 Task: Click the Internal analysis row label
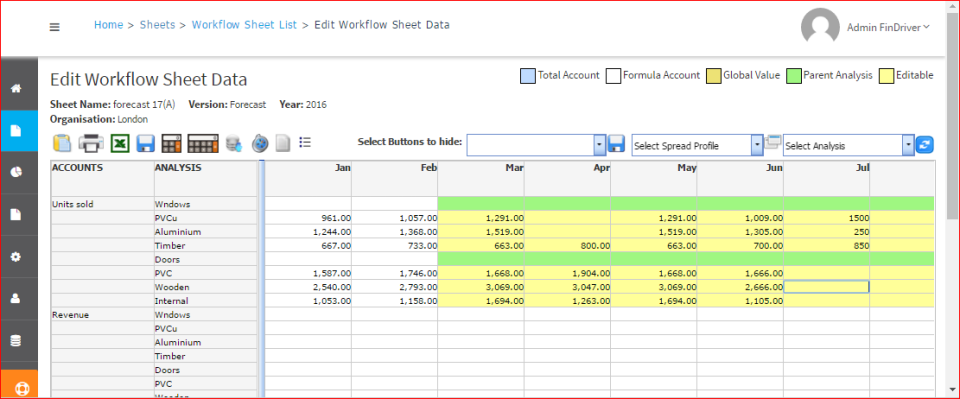coord(206,301)
